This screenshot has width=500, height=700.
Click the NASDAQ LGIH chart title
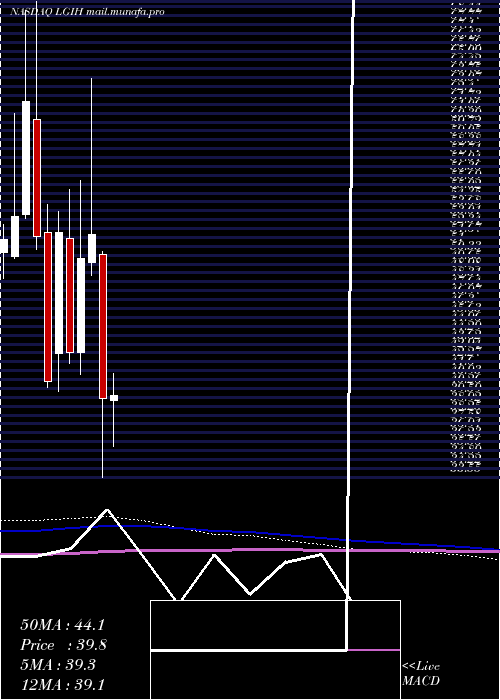click(x=87, y=12)
